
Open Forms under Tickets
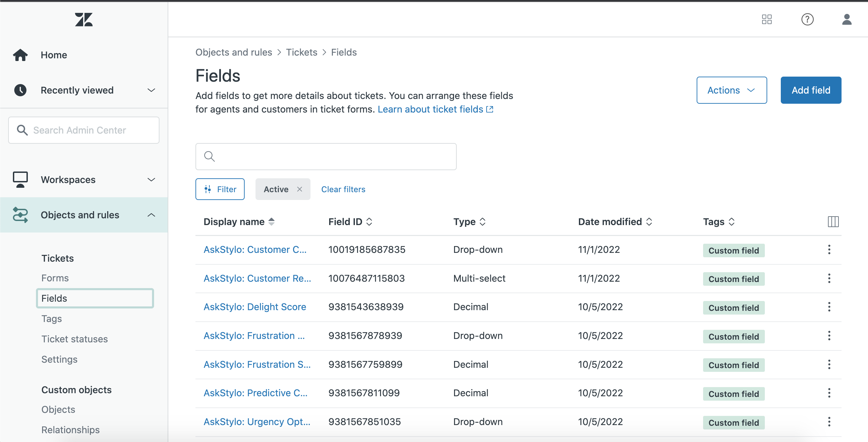point(55,278)
